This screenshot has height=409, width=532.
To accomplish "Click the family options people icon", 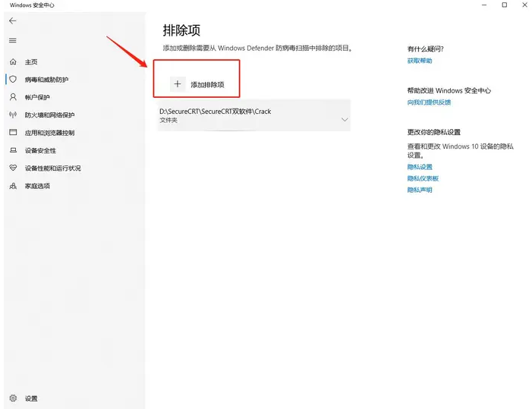I will 13,185.
